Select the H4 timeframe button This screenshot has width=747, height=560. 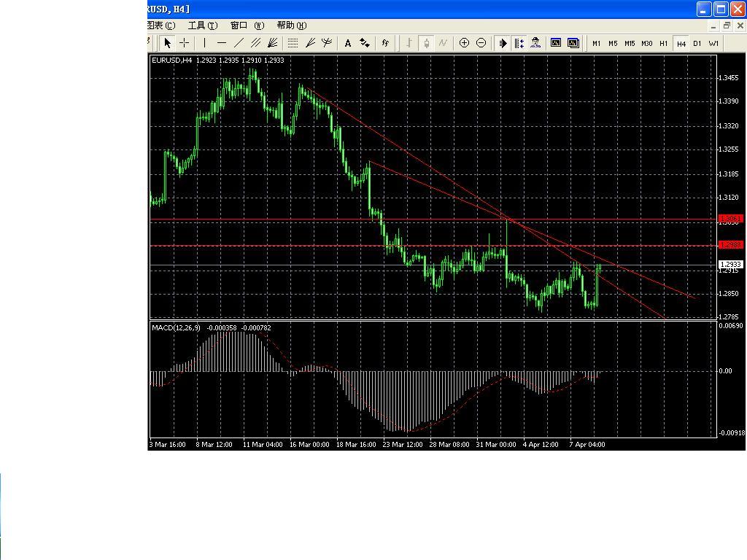(681, 43)
